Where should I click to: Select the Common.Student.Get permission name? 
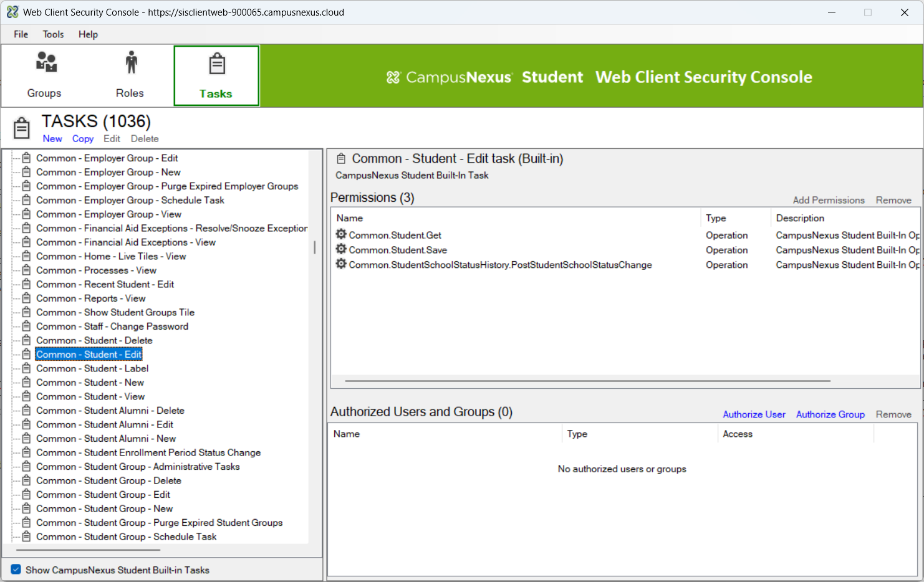pyautogui.click(x=395, y=235)
